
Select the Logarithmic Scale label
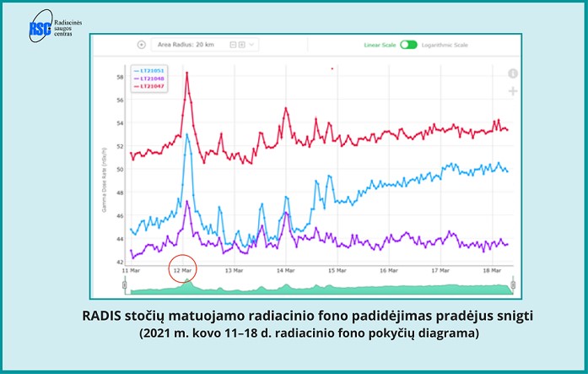click(447, 44)
